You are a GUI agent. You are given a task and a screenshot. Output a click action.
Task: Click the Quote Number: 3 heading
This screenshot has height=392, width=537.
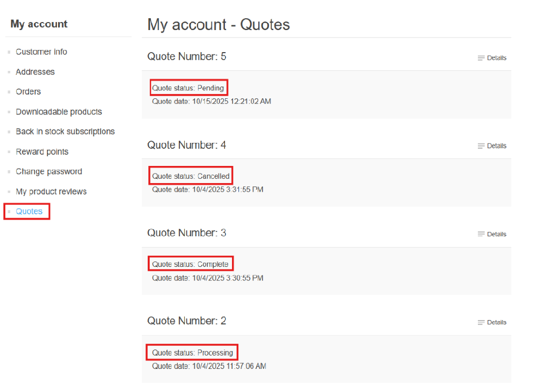(186, 233)
